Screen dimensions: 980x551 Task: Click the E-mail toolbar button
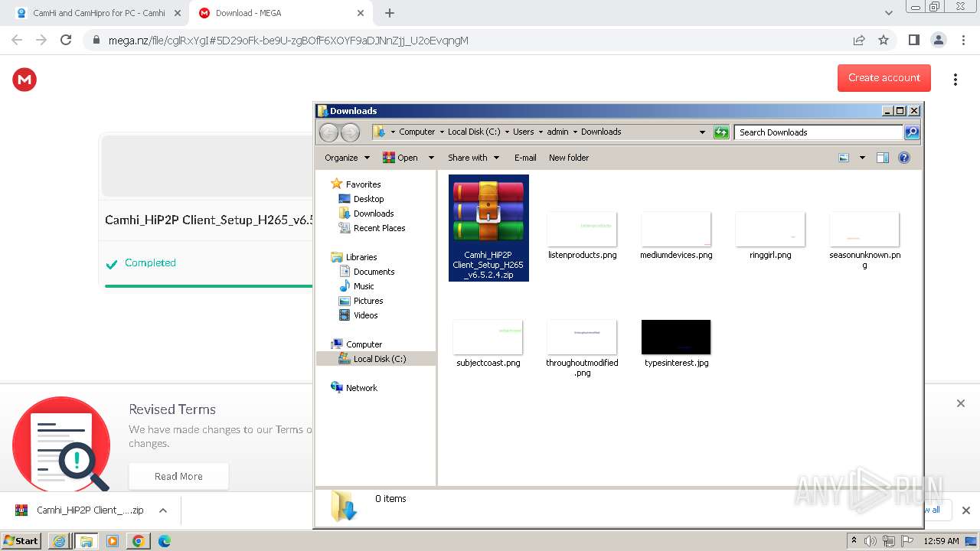tap(525, 158)
